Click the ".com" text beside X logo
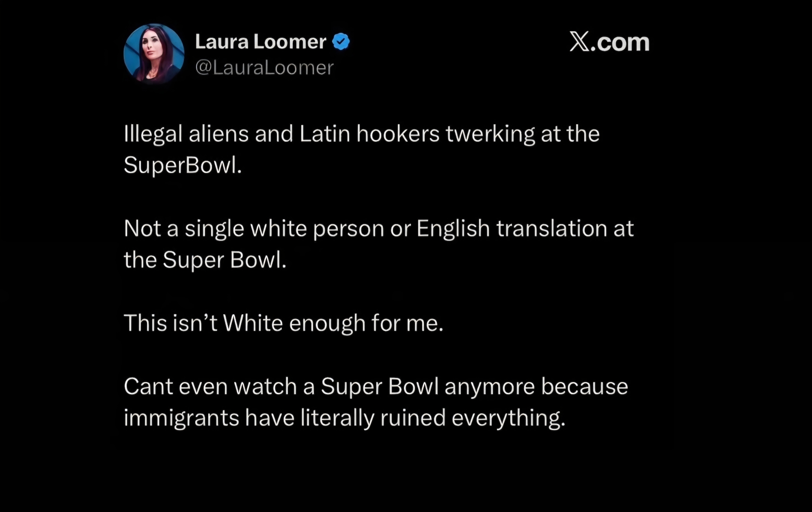Image resolution: width=812 pixels, height=512 pixels. (620, 43)
